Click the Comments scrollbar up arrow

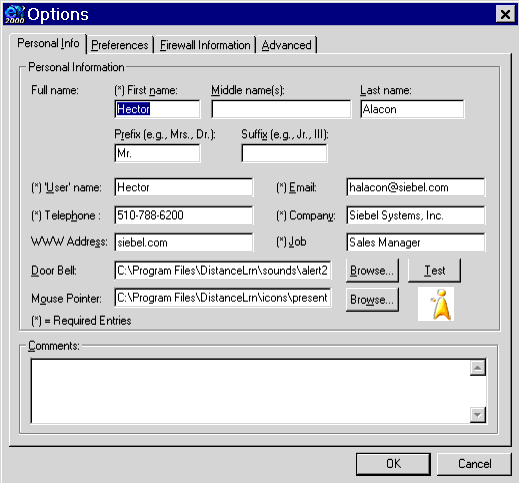pos(478,368)
